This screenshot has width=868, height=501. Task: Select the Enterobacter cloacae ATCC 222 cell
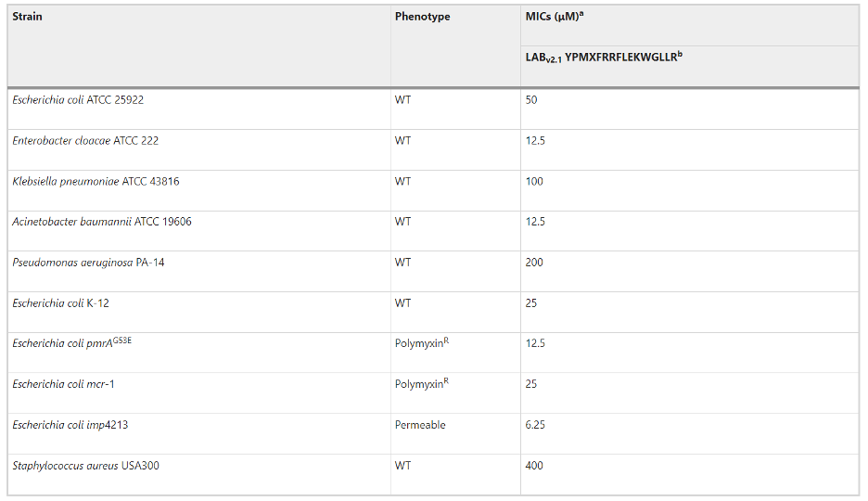(79, 141)
